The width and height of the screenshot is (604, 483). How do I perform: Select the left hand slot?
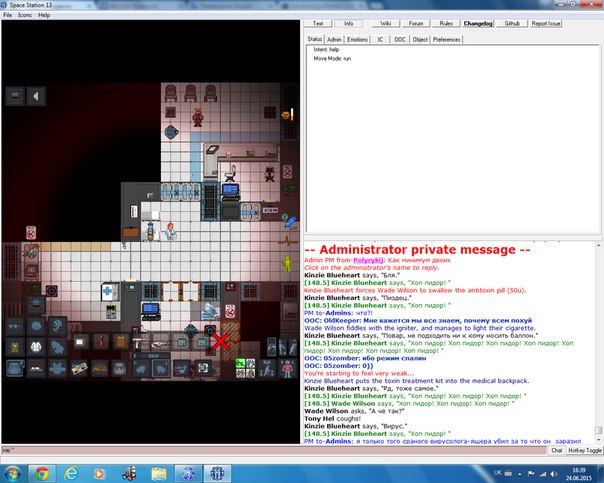161,368
